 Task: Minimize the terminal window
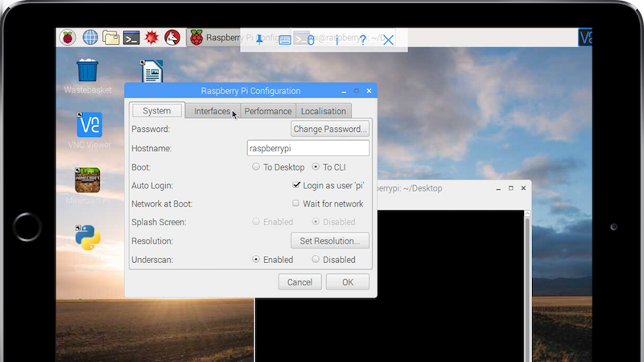(498, 188)
